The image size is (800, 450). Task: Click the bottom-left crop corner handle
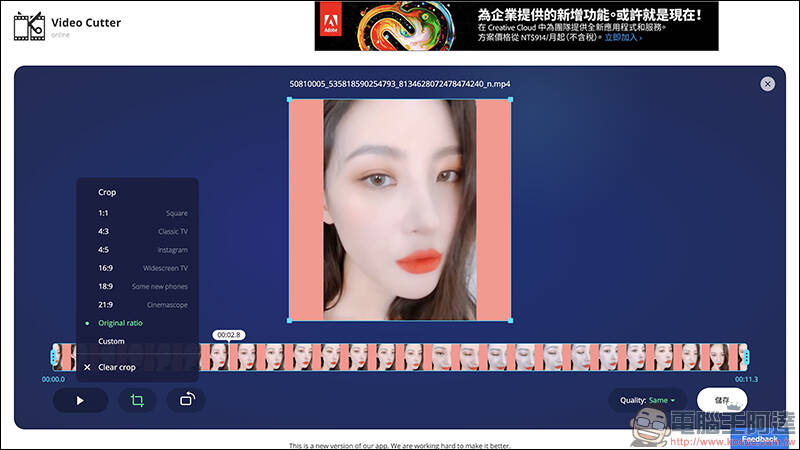tap(289, 321)
